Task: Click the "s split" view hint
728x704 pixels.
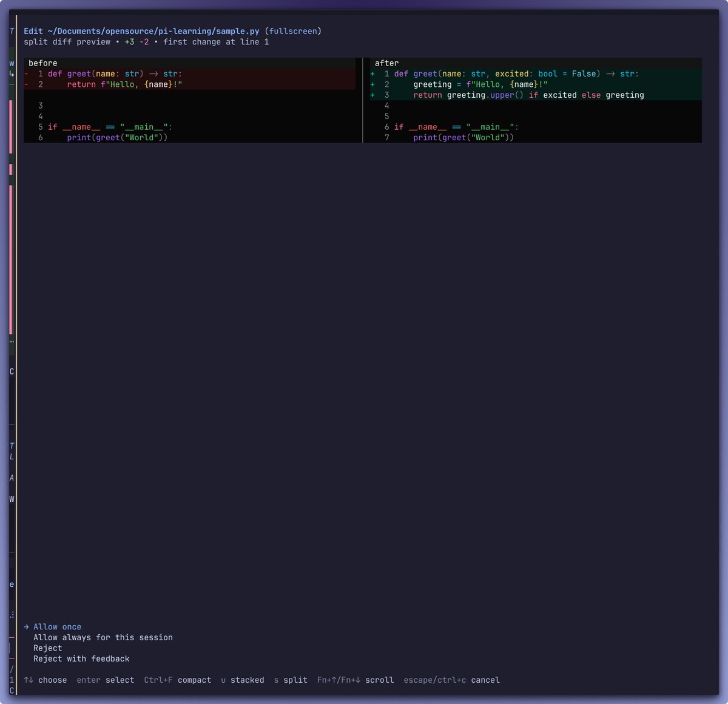Action: [291, 680]
